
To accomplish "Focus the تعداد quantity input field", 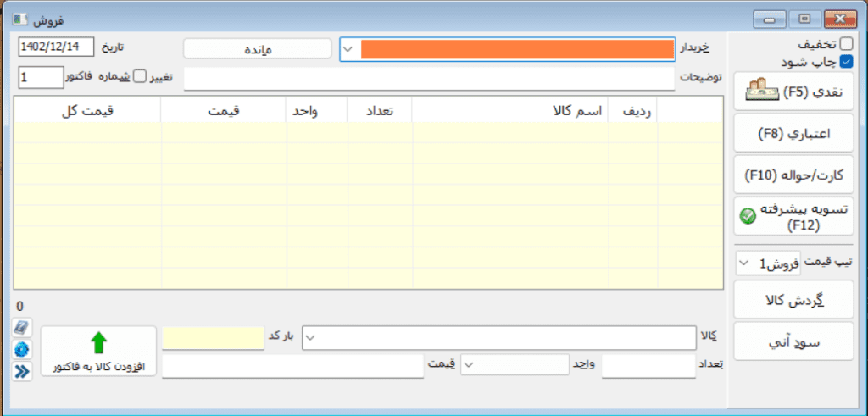I will (648, 366).
